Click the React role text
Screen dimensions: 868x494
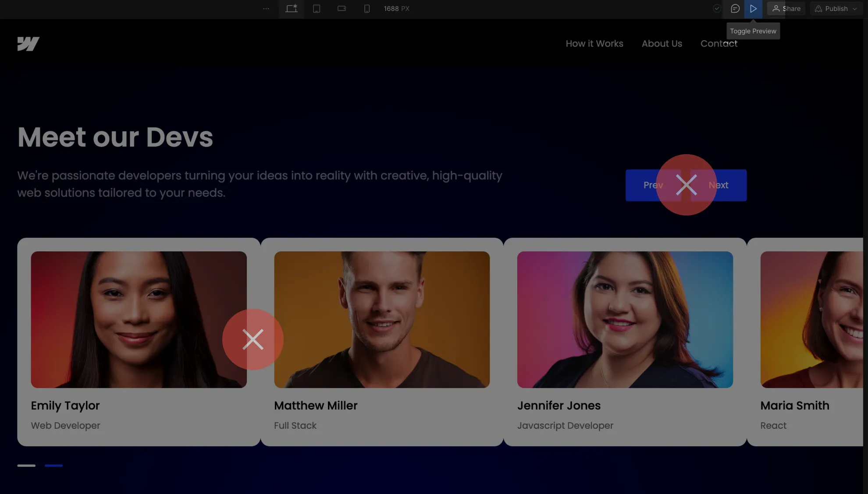click(x=773, y=426)
